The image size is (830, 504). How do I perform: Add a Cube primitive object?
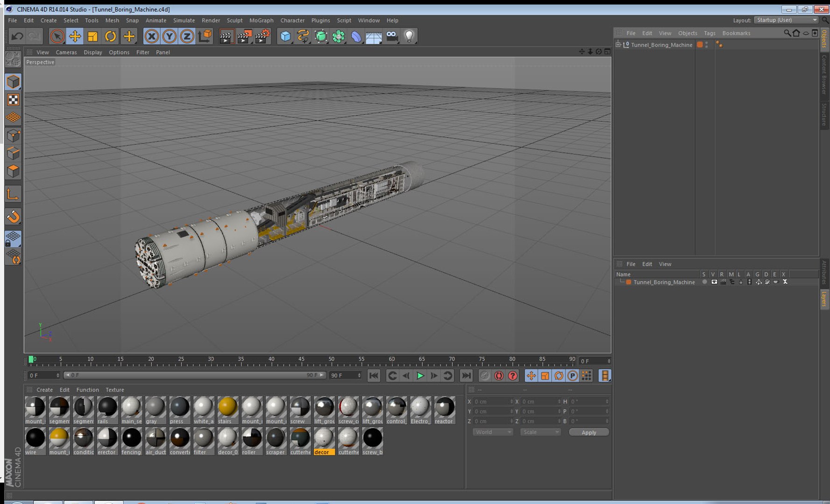285,36
